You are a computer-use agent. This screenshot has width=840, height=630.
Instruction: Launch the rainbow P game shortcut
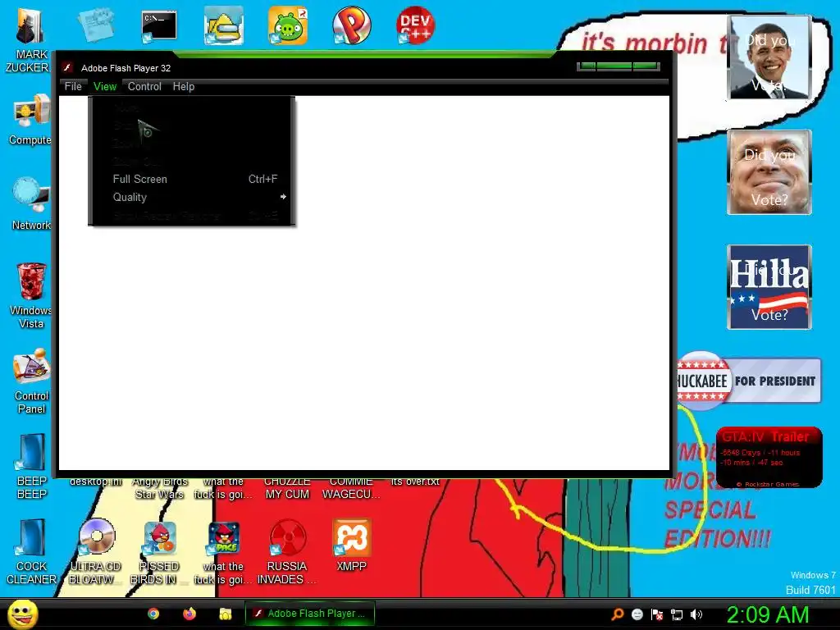351,25
